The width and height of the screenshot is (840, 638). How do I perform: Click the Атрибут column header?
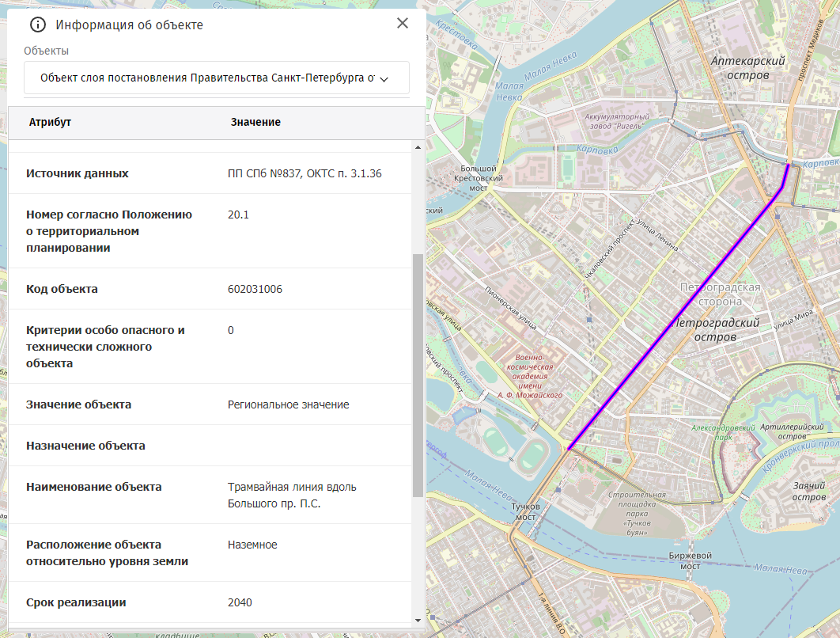(51, 122)
